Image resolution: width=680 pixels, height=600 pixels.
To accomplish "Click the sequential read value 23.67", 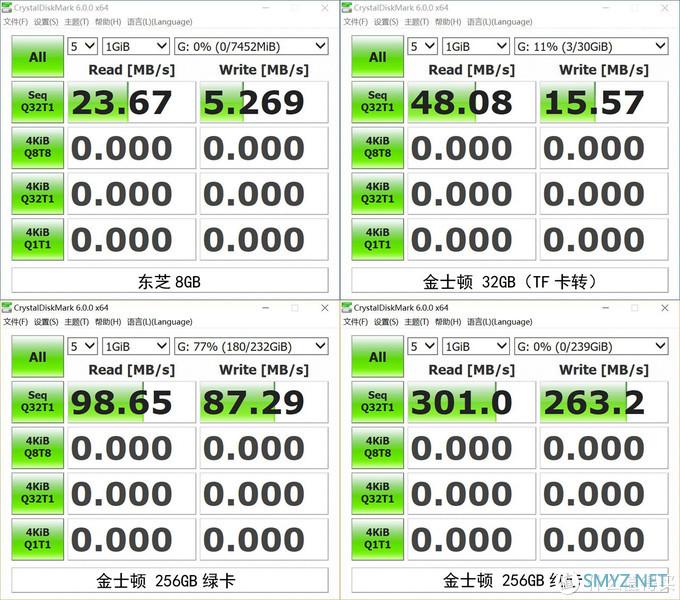I will [x=131, y=102].
